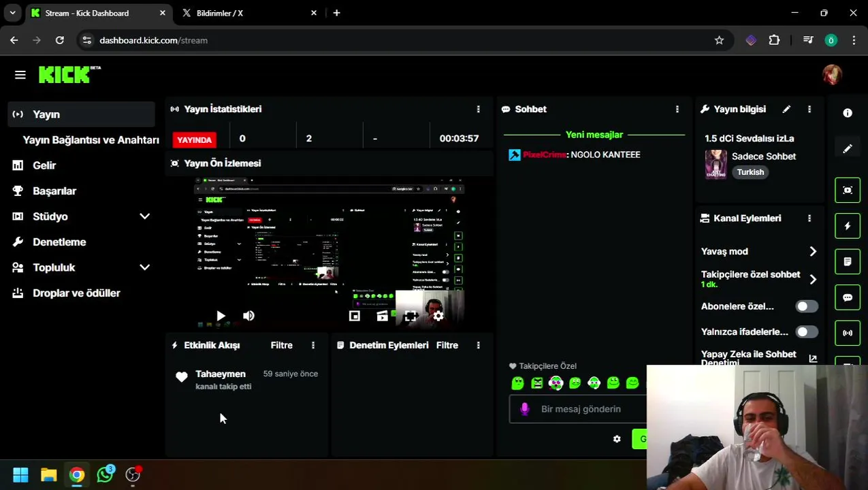Click Tahaeymen follower name
Image resolution: width=868 pixels, height=490 pixels.
point(221,374)
